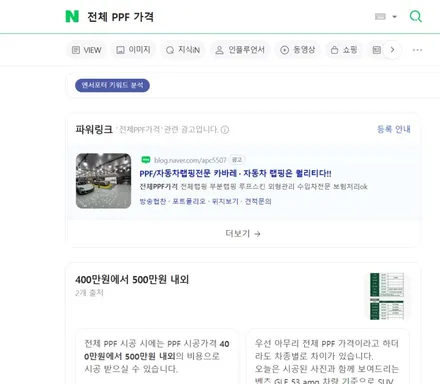
Task: Click the 2개 출처 source count
Action: pos(89,293)
